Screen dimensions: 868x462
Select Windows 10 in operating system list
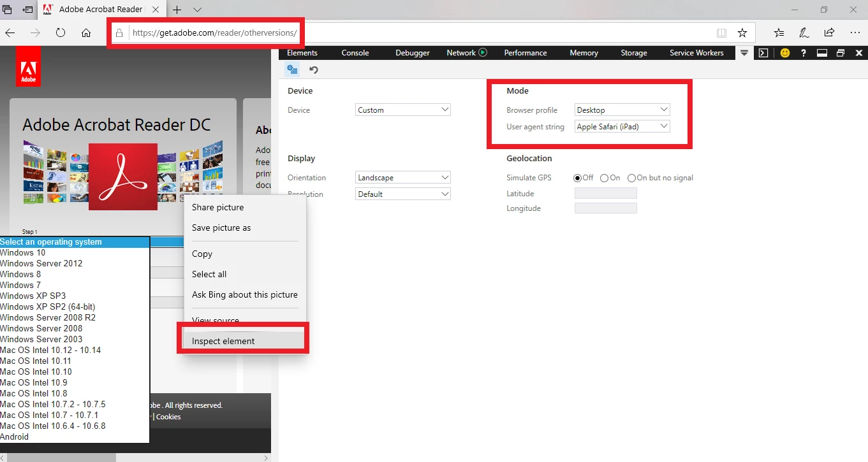pyautogui.click(x=75, y=253)
